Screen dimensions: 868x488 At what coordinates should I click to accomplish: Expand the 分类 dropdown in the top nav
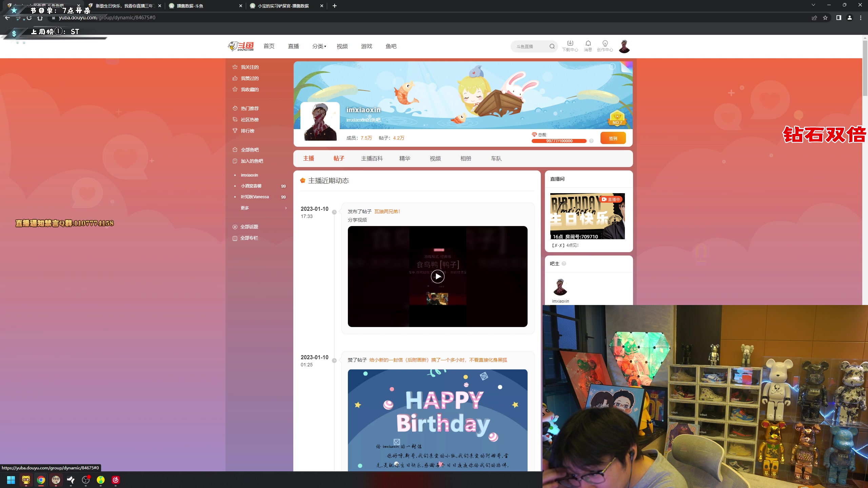click(319, 46)
